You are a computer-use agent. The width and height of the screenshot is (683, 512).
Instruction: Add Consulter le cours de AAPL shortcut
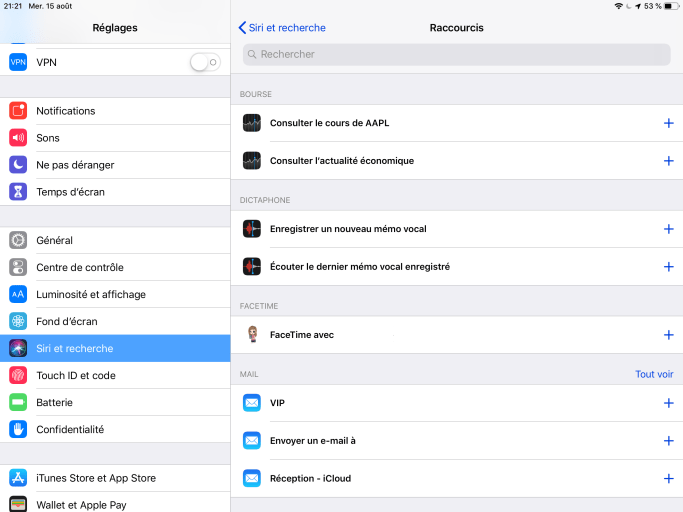(x=668, y=123)
